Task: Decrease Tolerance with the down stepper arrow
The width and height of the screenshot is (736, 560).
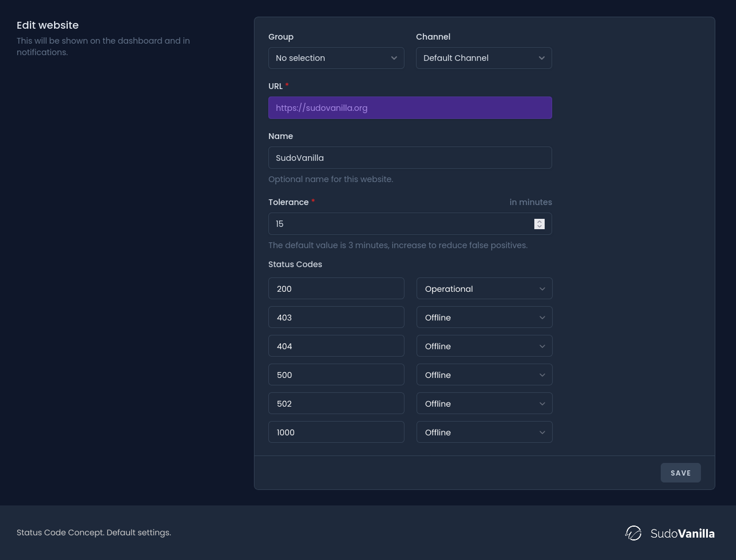Action: 540,227
